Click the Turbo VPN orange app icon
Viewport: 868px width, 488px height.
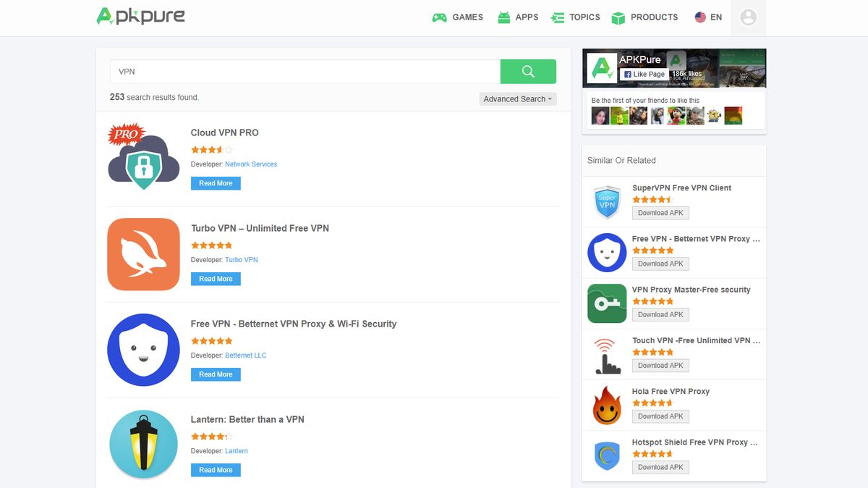tap(143, 254)
